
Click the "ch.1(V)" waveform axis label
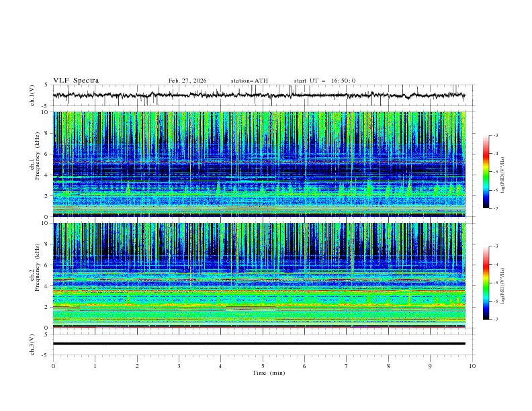[x=32, y=95]
